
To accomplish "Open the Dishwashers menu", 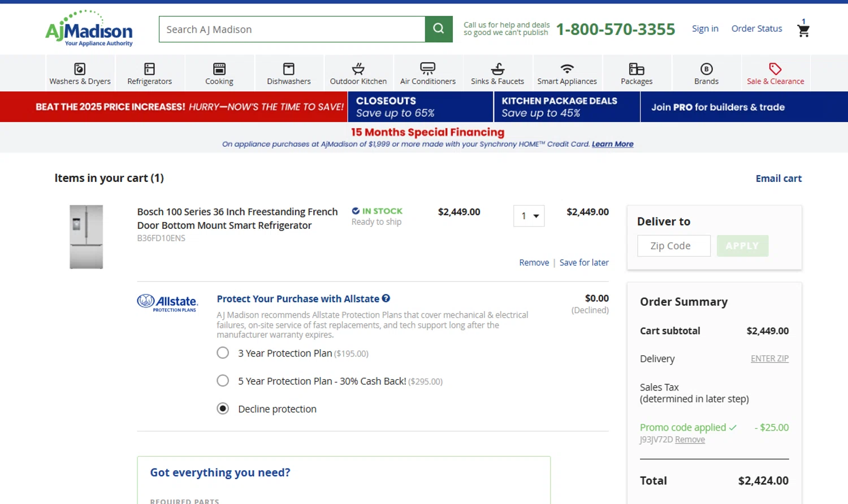I will point(289,73).
